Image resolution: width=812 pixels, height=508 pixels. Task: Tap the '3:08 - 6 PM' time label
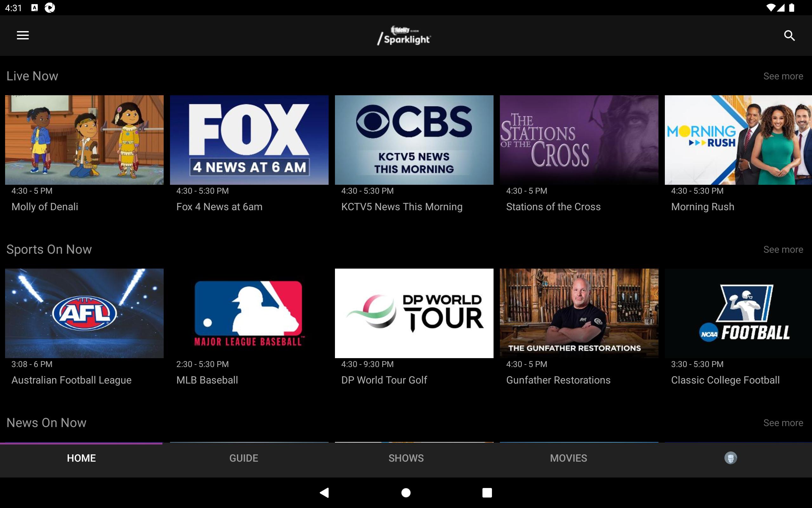(32, 364)
